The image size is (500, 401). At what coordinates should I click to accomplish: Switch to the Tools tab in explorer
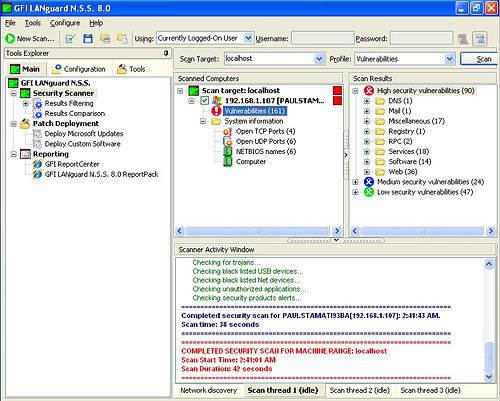(131, 69)
